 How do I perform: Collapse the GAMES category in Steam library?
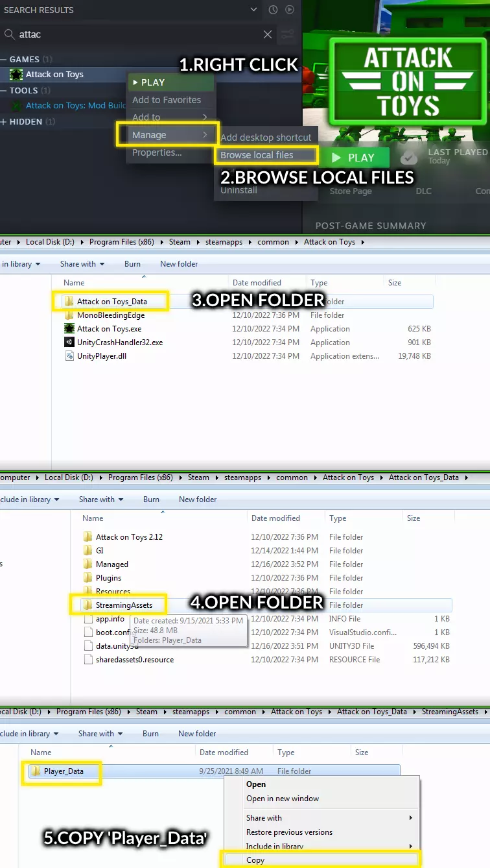click(3, 59)
